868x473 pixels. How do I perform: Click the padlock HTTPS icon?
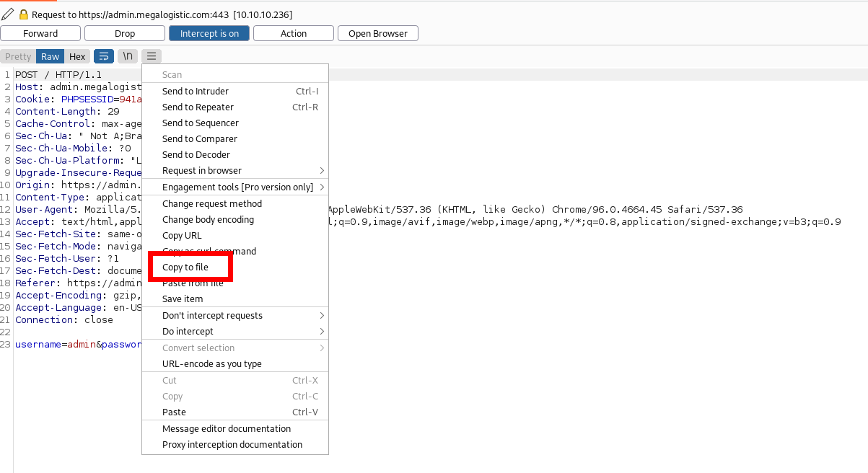coord(23,14)
